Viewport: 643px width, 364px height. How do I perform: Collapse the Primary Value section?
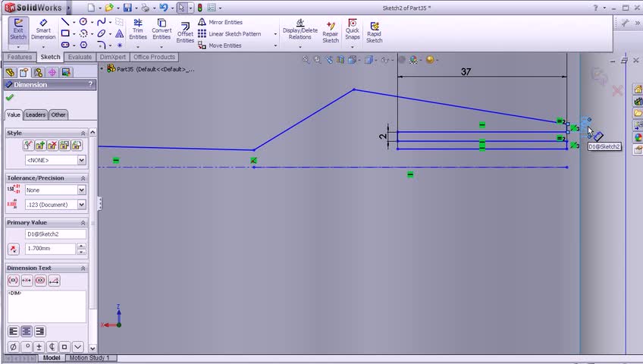[83, 223]
